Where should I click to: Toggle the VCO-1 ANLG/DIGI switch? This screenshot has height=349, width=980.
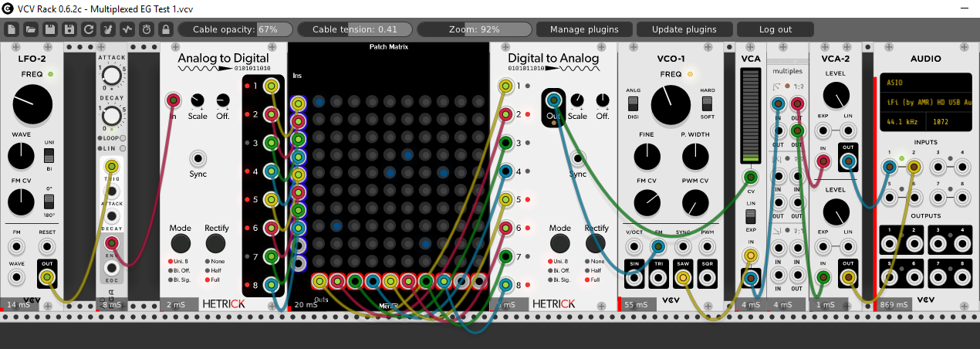tap(633, 103)
